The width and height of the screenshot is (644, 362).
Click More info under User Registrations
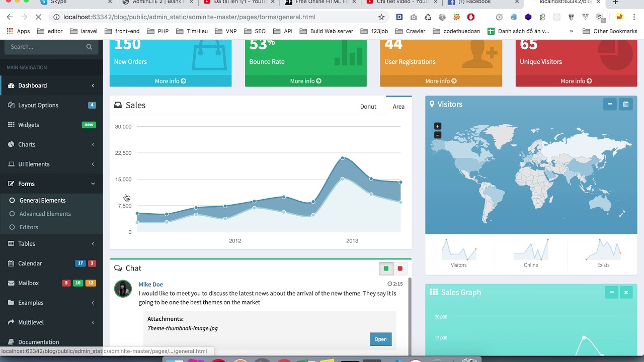441,81
